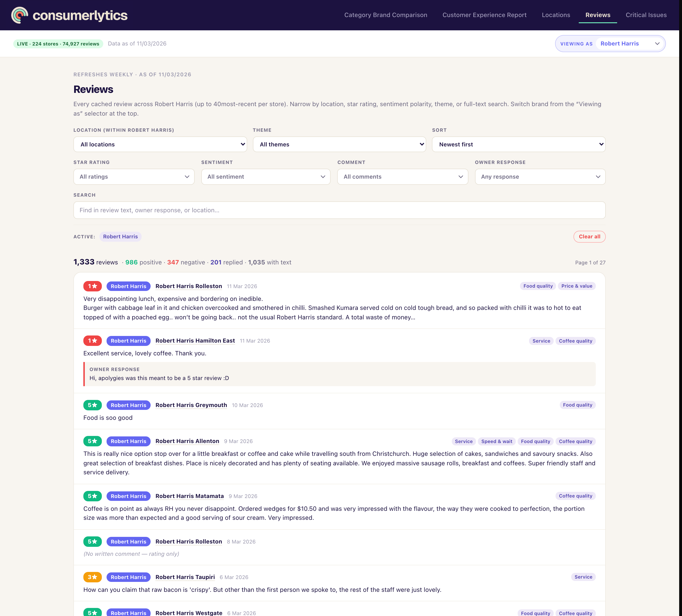Select the Reviews tab

(x=598, y=15)
